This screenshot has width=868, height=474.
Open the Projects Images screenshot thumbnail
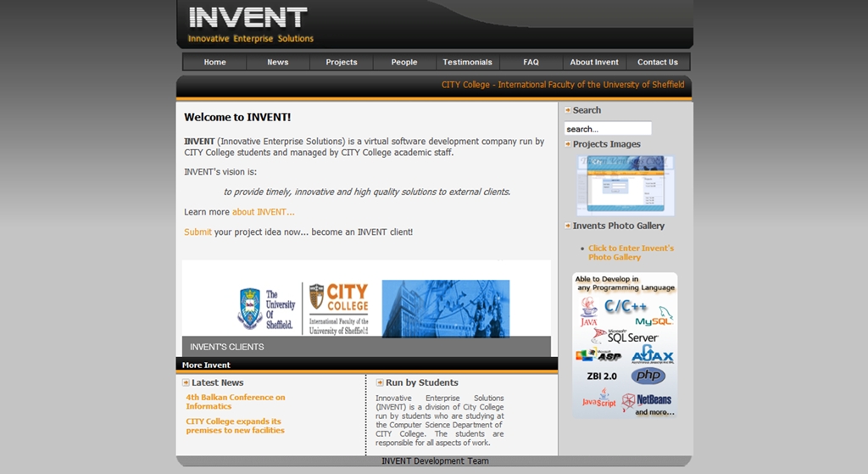pos(626,186)
